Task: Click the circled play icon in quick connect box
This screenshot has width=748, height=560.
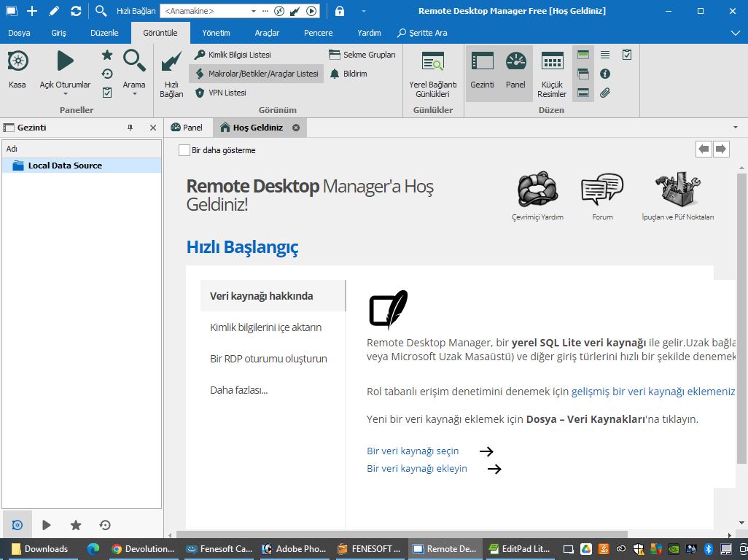Action: [311, 11]
